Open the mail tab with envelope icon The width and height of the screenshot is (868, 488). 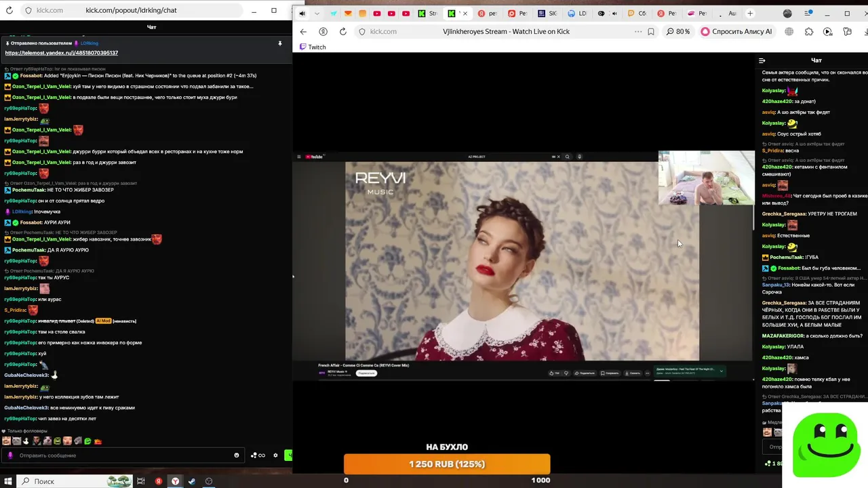click(348, 14)
